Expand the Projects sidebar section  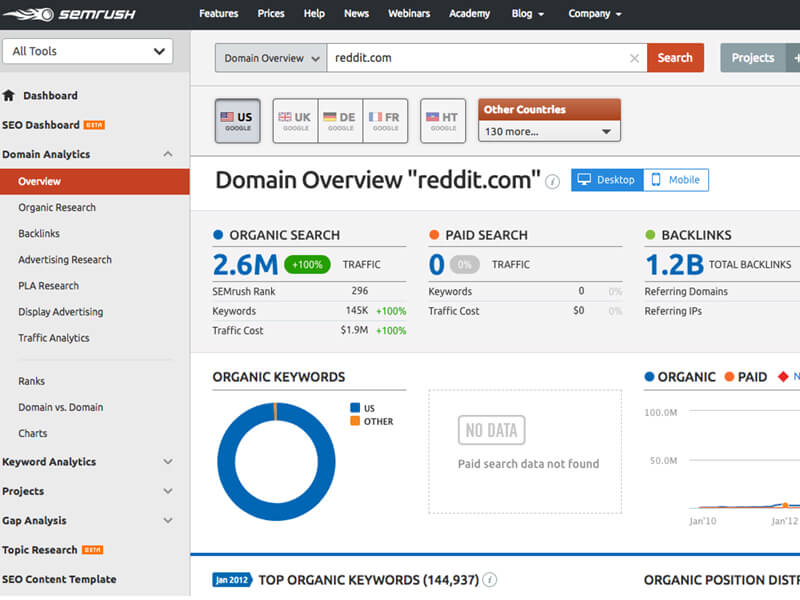coord(168,491)
